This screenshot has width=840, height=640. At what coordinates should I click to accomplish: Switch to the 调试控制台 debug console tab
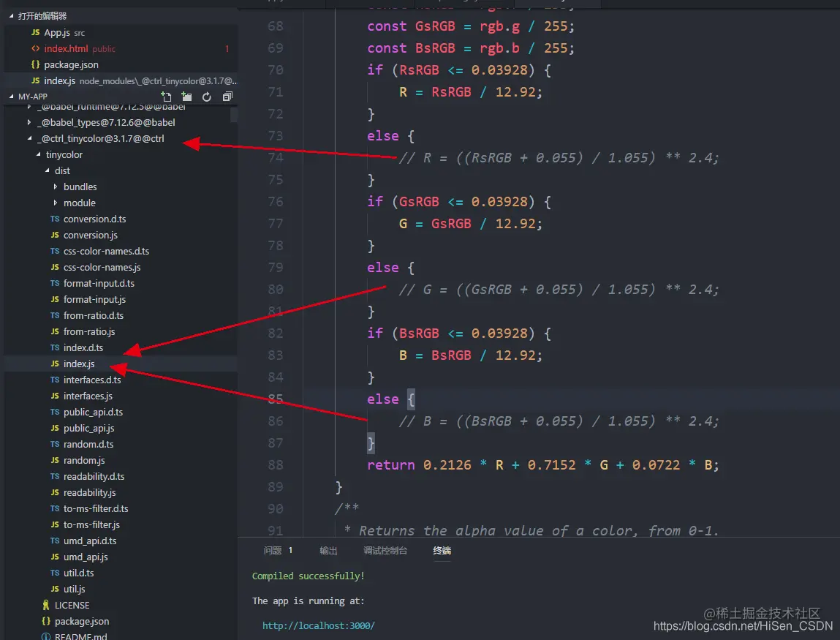385,551
